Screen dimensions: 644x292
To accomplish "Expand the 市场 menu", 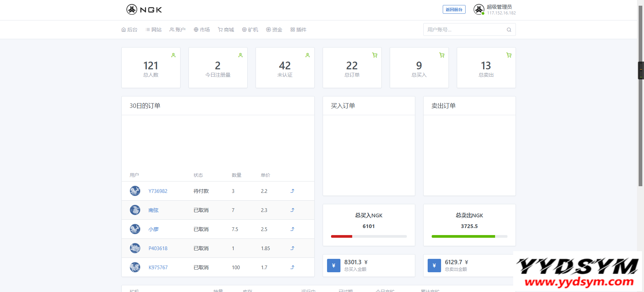I will click(x=202, y=30).
